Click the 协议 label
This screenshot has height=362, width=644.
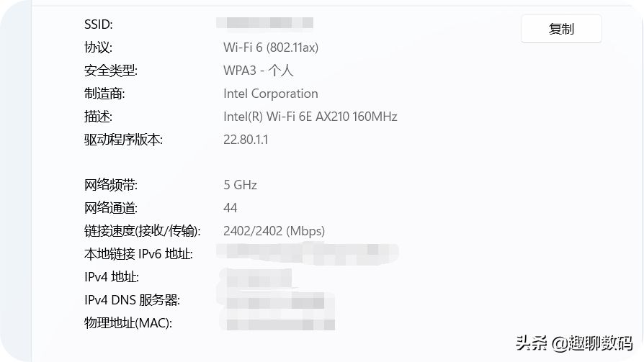[99, 47]
